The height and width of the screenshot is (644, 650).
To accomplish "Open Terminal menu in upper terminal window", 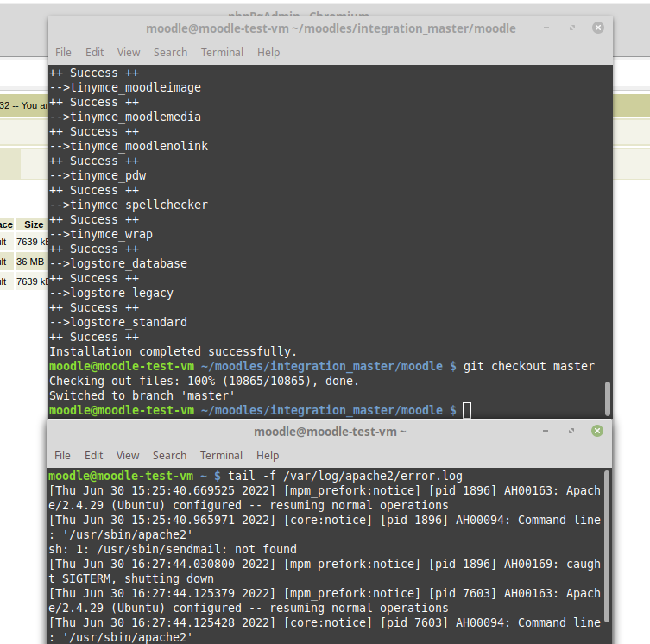I will [222, 53].
